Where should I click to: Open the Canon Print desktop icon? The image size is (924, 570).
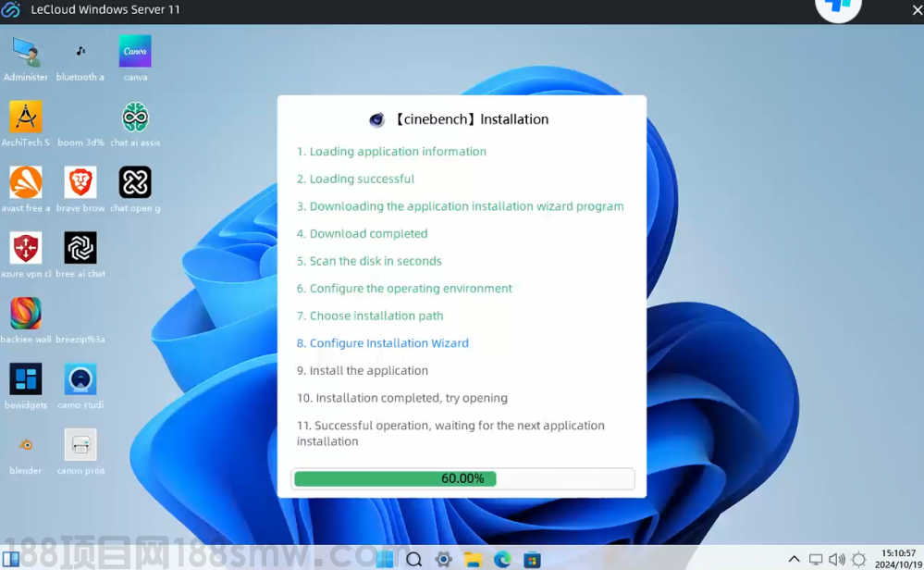pos(80,445)
